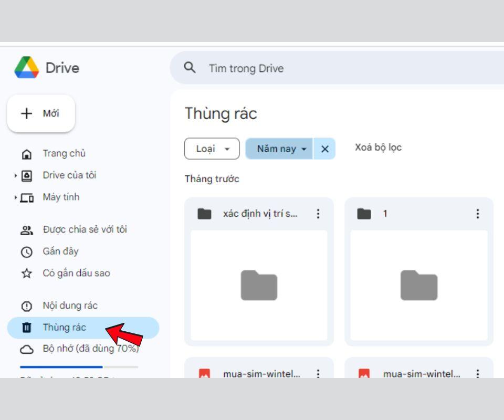Click the Google Drive logo icon

[x=26, y=68]
